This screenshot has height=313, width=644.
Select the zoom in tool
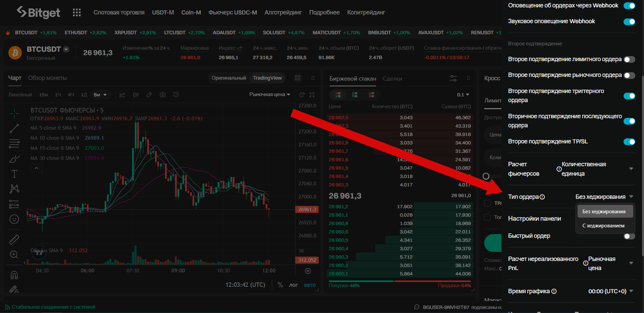(14, 254)
